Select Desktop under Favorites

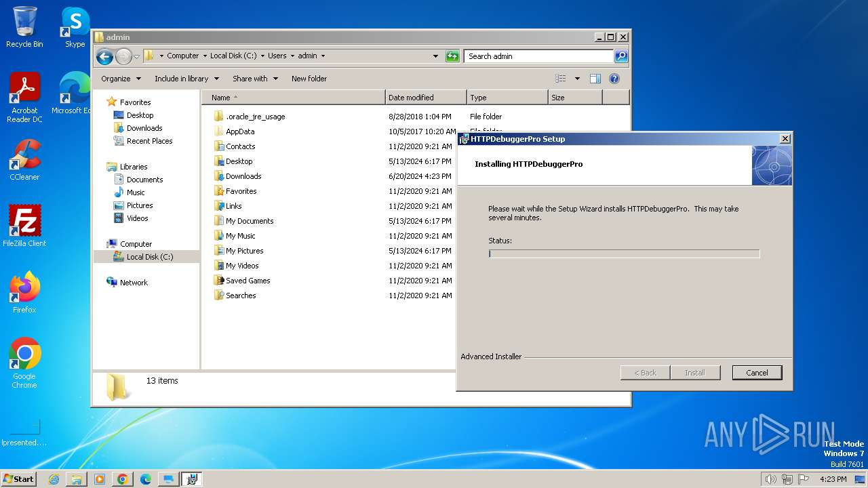(x=140, y=115)
